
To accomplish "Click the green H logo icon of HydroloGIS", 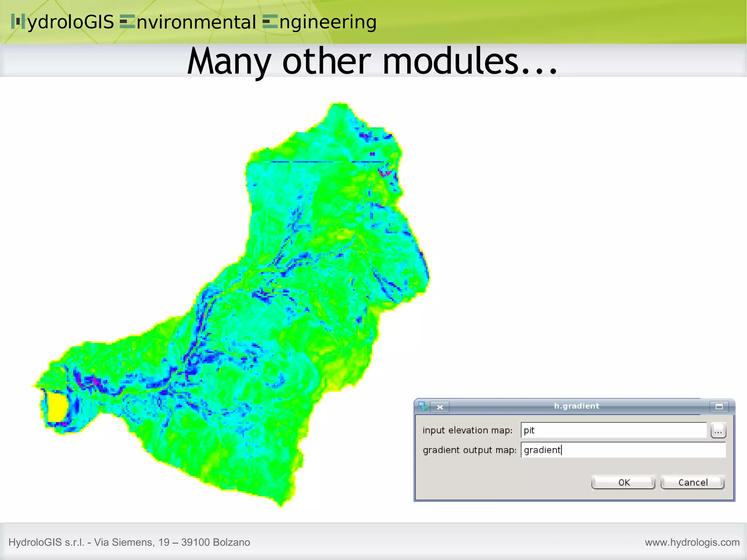I will click(18, 22).
